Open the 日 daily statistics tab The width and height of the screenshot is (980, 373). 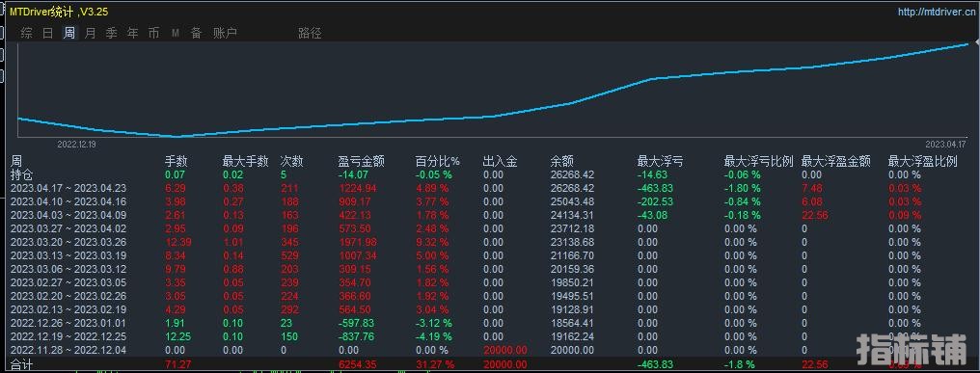[x=47, y=33]
